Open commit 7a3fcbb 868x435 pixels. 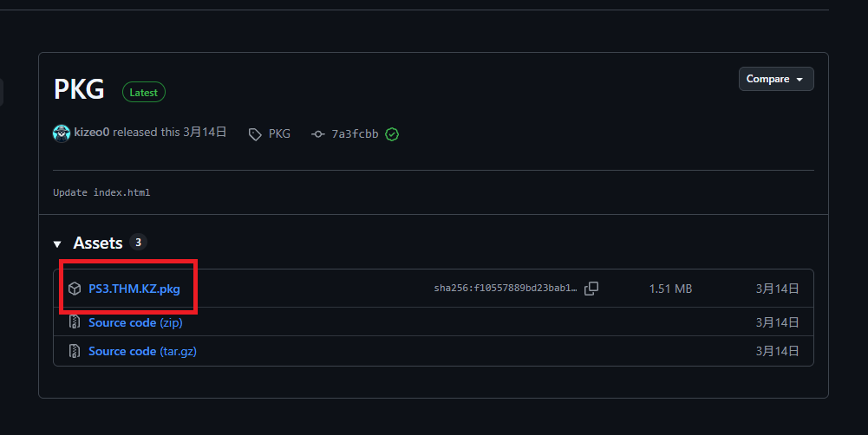pyautogui.click(x=355, y=134)
